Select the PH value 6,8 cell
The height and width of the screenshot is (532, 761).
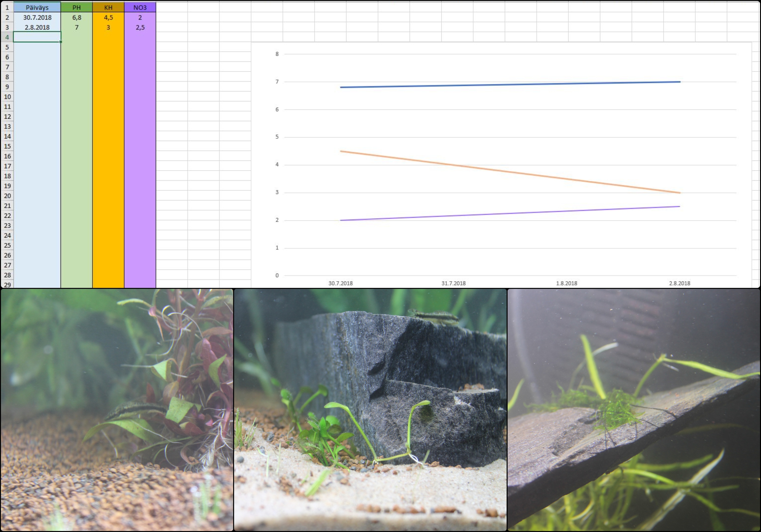[x=76, y=17]
